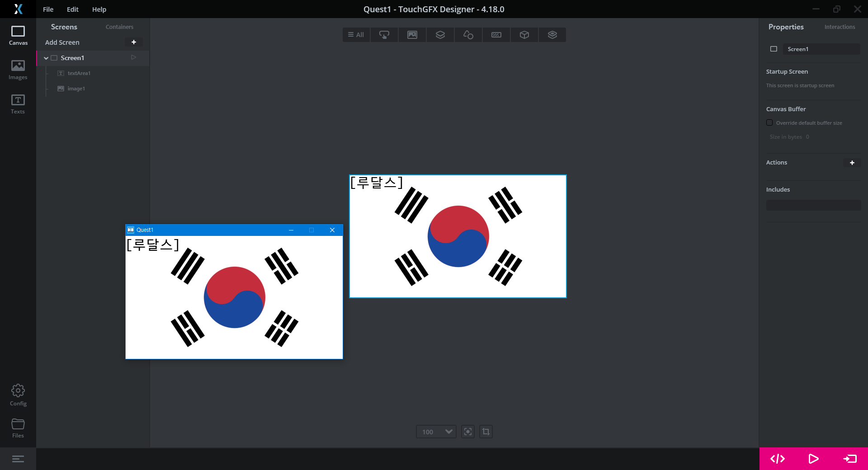868x470 pixels.
Task: Click Generate Code button
Action: point(778,459)
